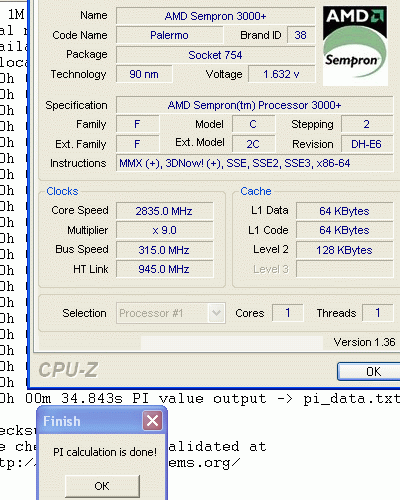Click the CPU-Z logo text
This screenshot has width=400, height=500.
tap(68, 370)
